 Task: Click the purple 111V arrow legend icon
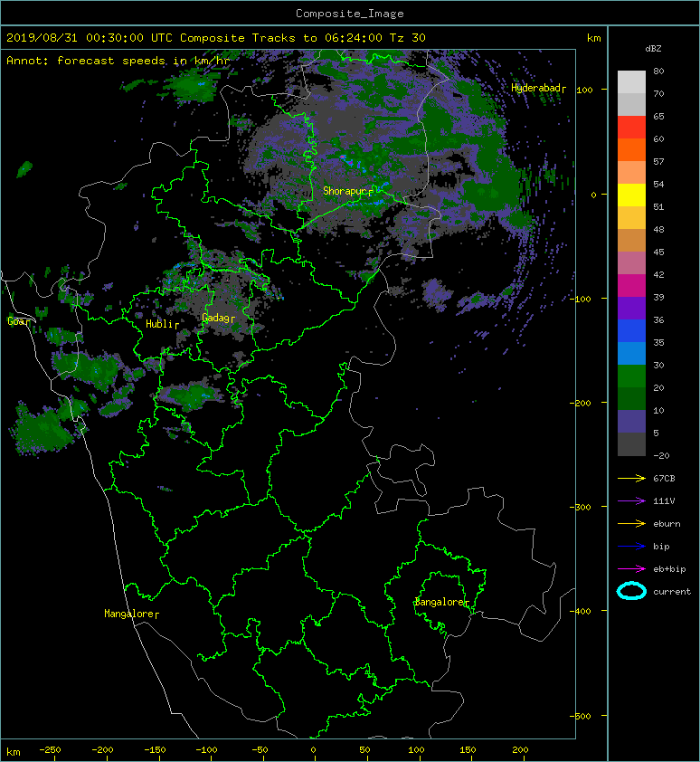[631, 501]
